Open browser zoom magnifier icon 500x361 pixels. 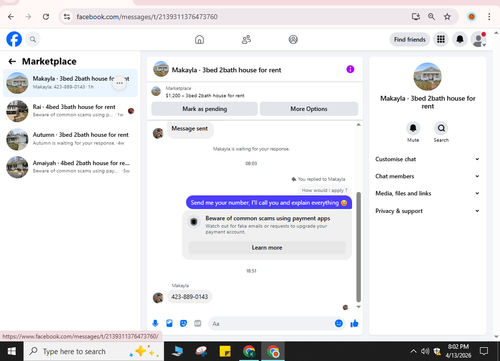[431, 17]
